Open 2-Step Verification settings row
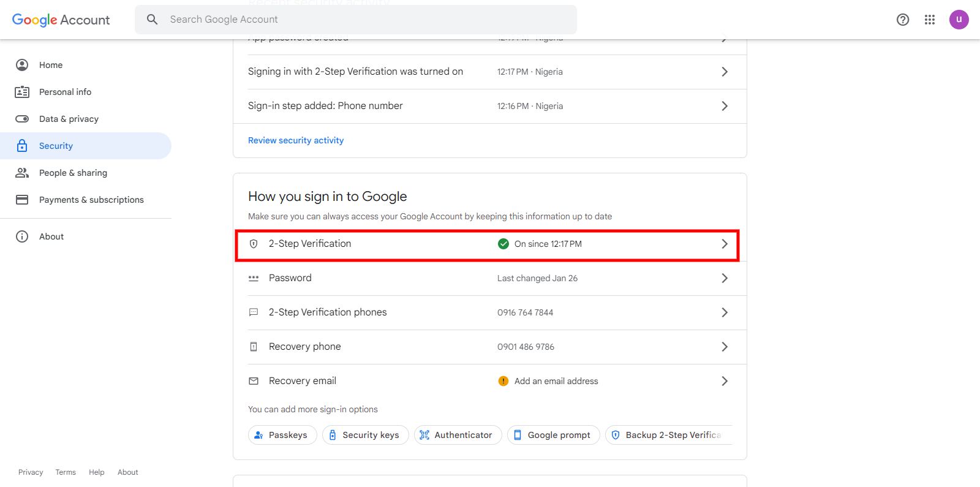 pos(487,244)
